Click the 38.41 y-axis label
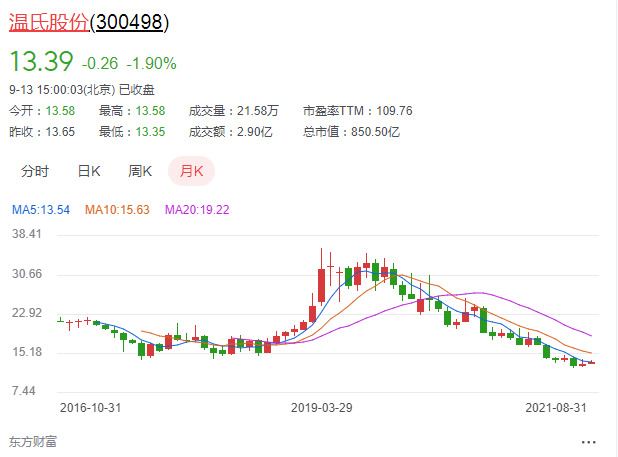Image resolution: width=618 pixels, height=457 pixels. click(27, 234)
